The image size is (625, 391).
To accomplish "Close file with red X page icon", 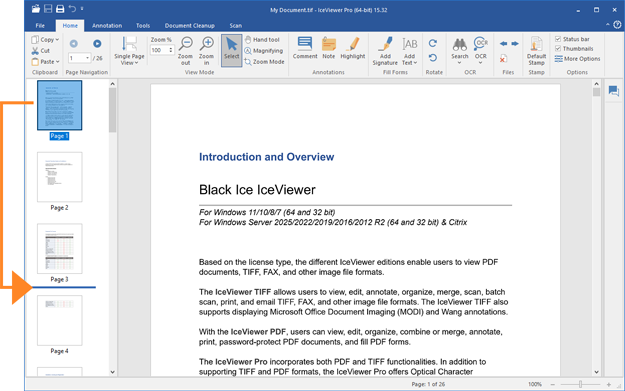I will point(503,59).
